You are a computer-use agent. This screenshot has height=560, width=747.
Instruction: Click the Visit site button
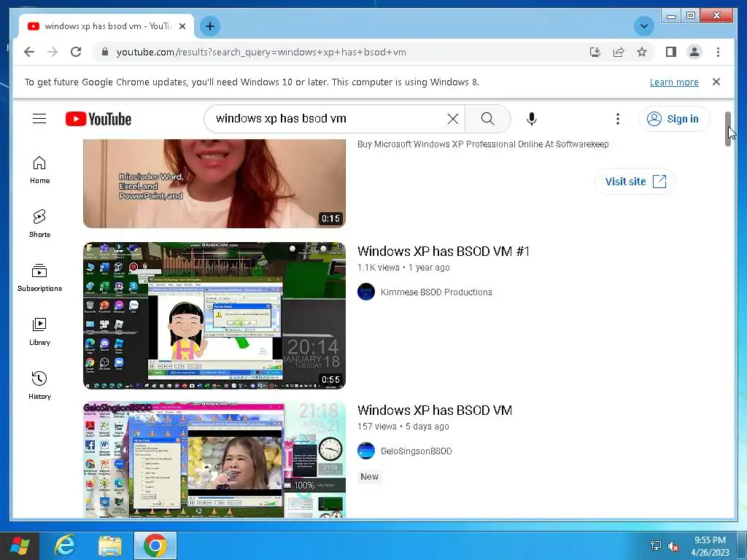pyautogui.click(x=635, y=182)
